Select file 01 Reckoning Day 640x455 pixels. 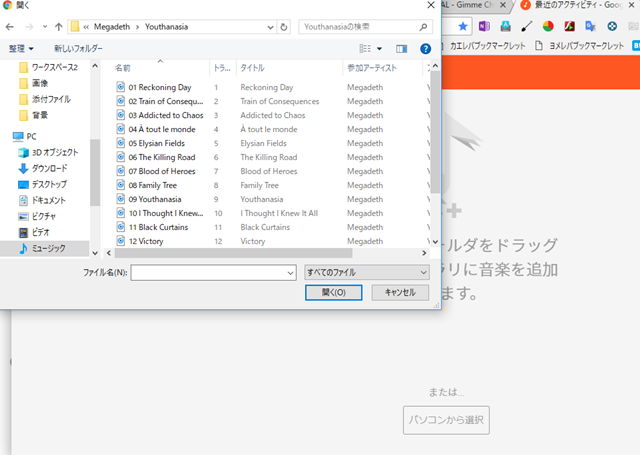click(160, 87)
